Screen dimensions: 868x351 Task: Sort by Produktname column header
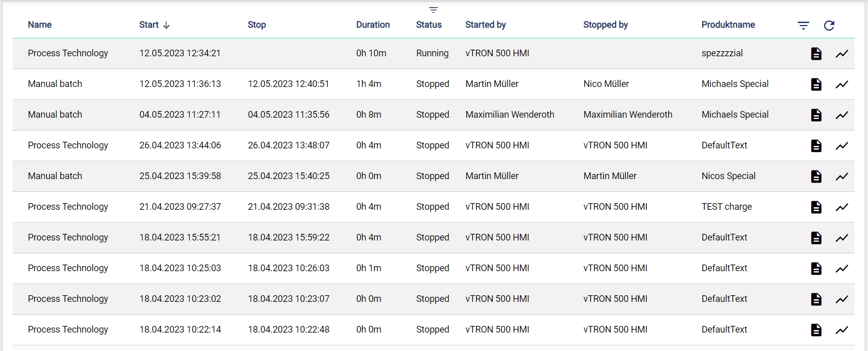click(728, 25)
